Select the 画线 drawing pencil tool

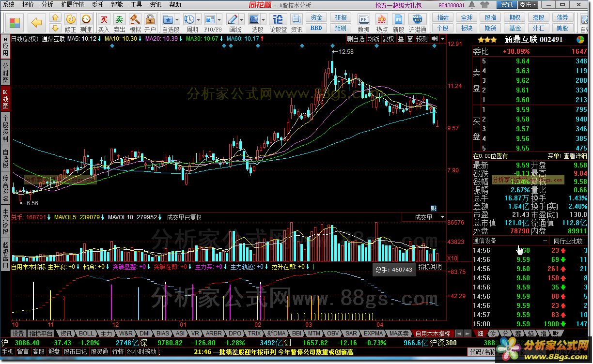tap(233, 19)
